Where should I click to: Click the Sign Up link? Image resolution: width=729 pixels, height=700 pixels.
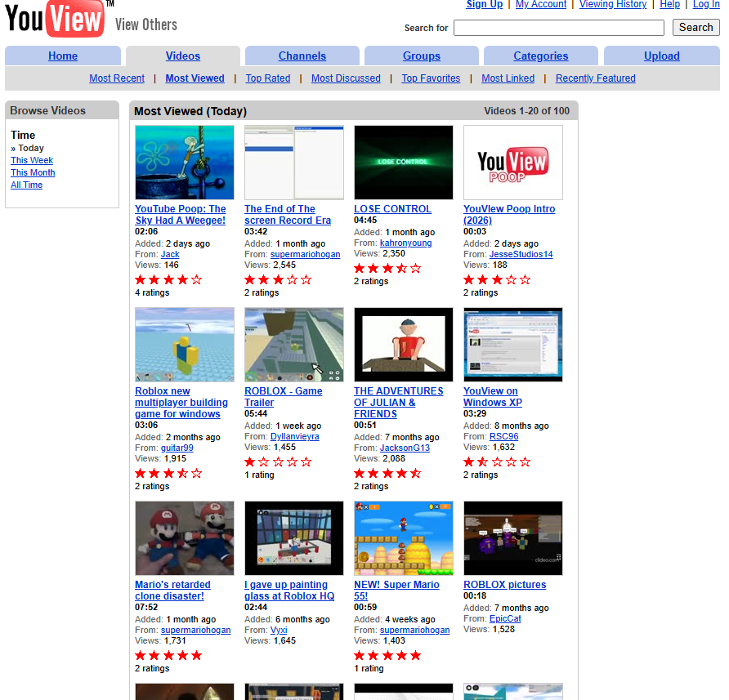click(485, 4)
